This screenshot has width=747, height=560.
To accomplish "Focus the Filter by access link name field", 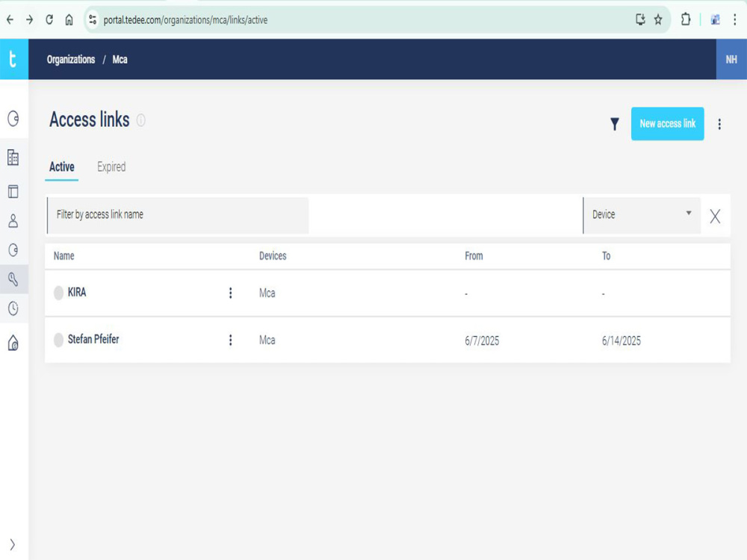I will tap(179, 215).
